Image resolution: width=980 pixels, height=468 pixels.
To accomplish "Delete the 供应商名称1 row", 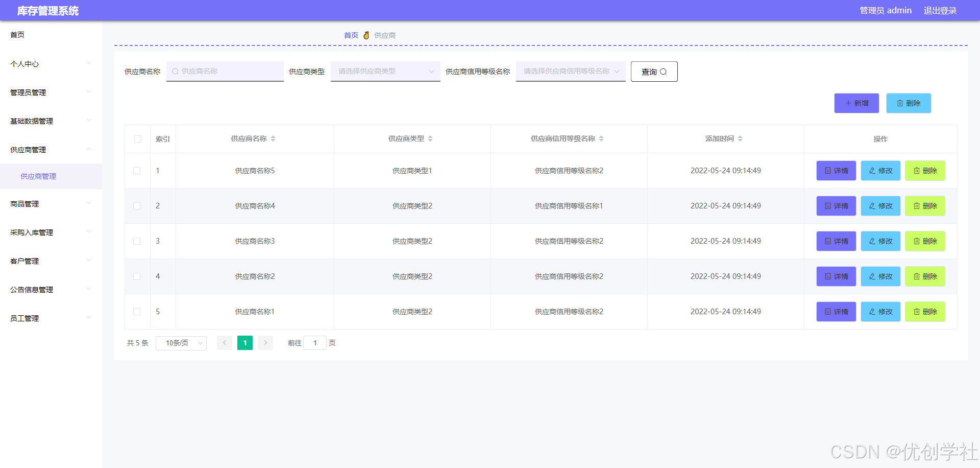I will (925, 312).
